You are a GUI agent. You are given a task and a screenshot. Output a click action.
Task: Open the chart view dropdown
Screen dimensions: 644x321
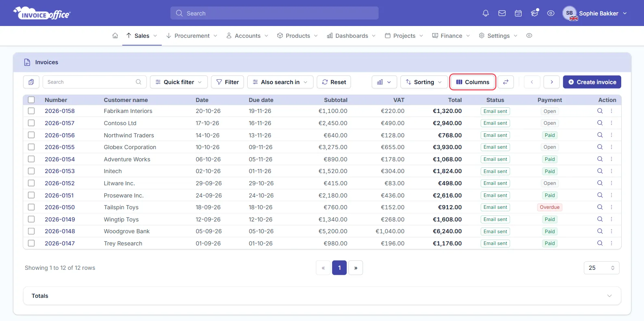point(384,82)
